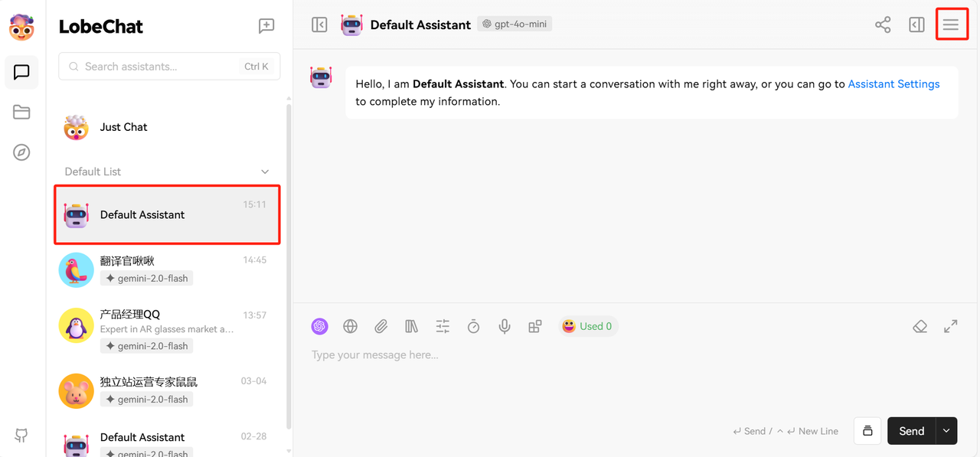980x457 pixels.
Task: Click the microphone voice input icon
Action: [505, 327]
